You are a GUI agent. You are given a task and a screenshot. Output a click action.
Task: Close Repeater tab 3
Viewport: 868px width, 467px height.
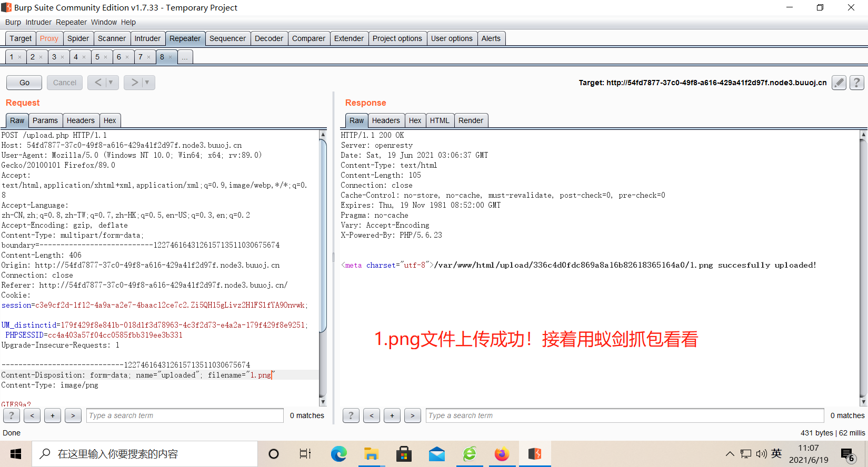pyautogui.click(x=62, y=57)
